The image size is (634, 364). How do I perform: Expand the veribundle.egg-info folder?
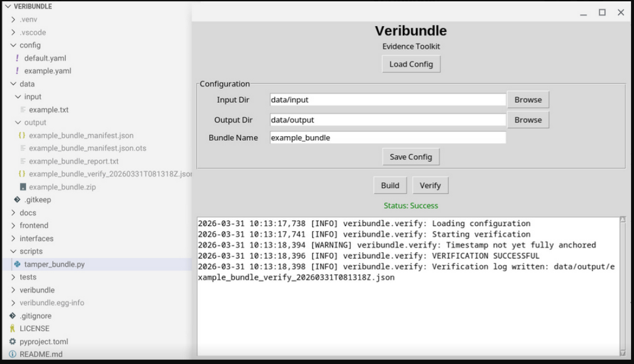tap(13, 302)
